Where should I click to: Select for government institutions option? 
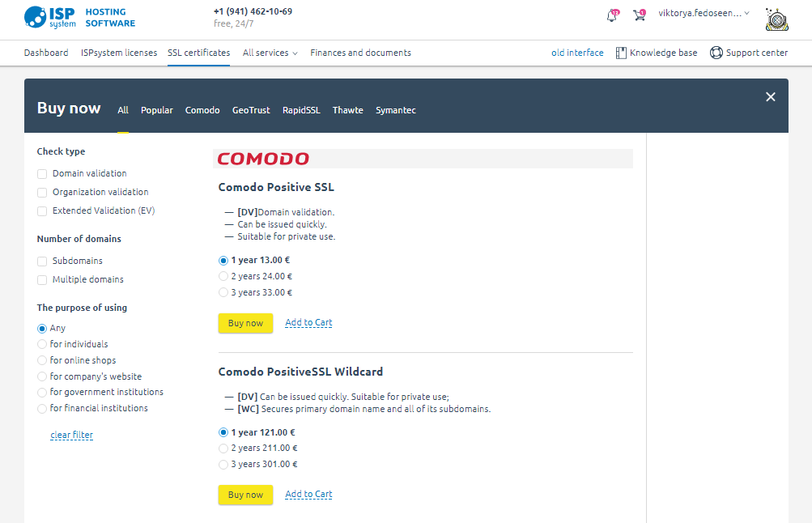click(42, 393)
